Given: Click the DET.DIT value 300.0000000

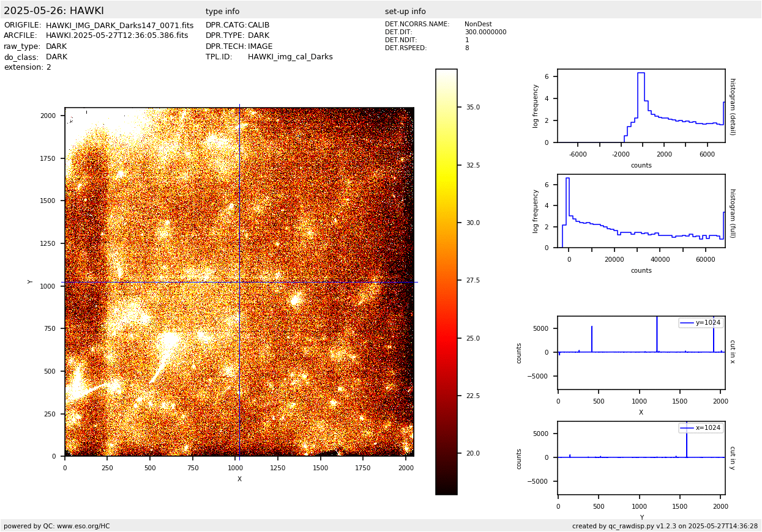Looking at the screenshot, I should 485,32.
